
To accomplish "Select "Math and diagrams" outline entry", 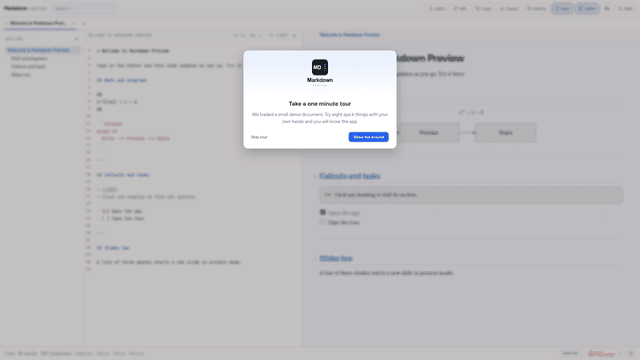I will pyautogui.click(x=29, y=58).
